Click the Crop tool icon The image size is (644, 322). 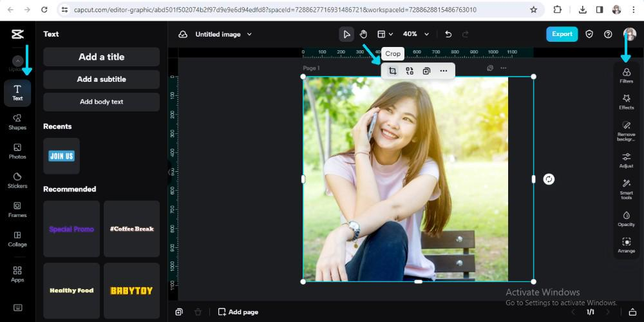pyautogui.click(x=392, y=71)
